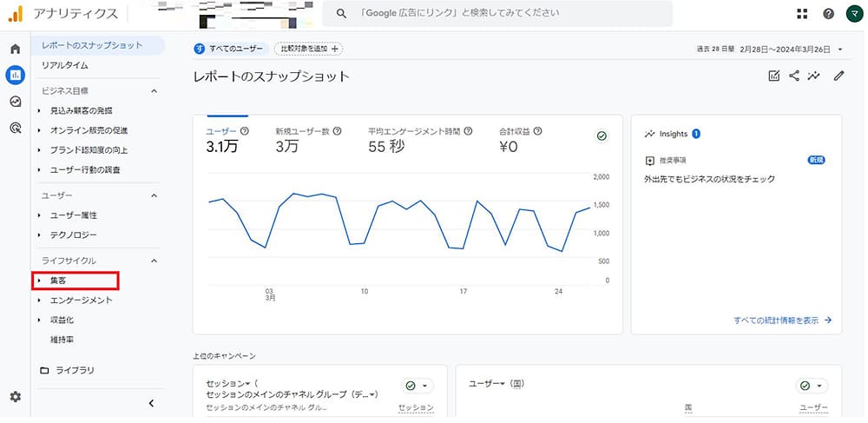Screen dimensions: 868x423
Task: Click the ライブラリ folder icon
Action: coord(44,370)
